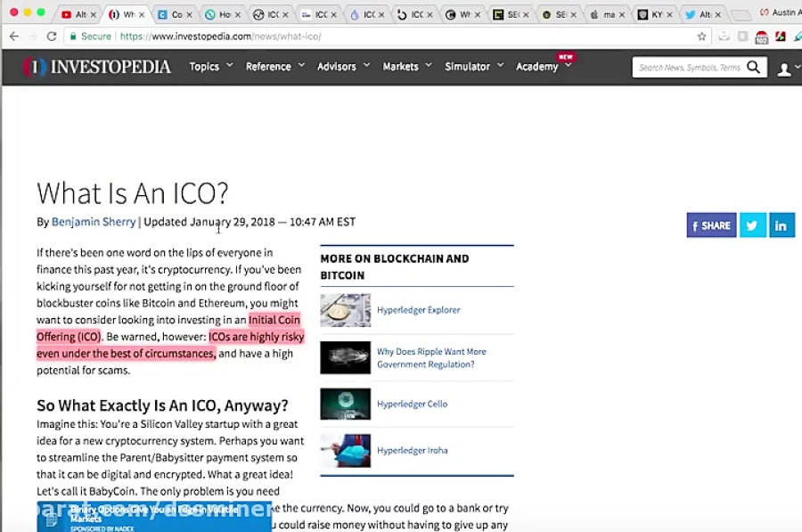Click the address bar URL
Screen dimensions: 802x532
click(x=220, y=37)
